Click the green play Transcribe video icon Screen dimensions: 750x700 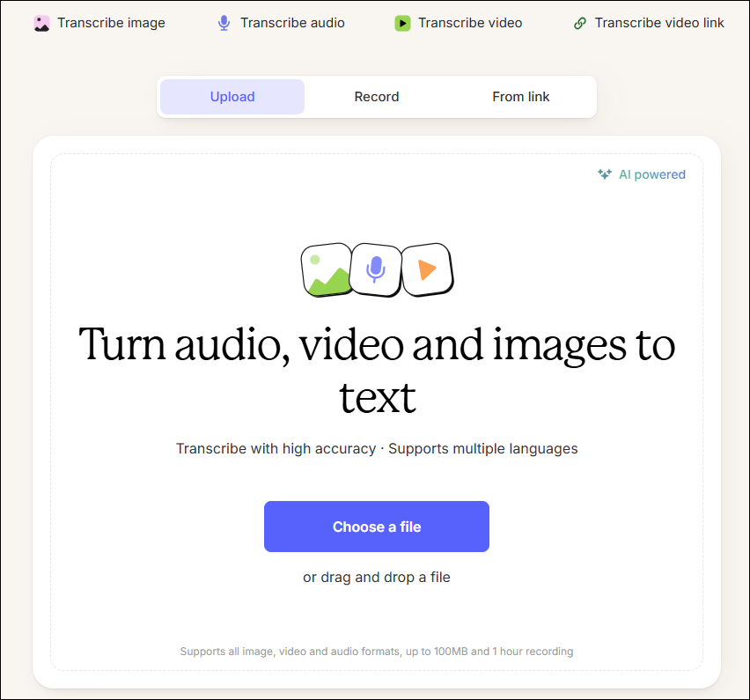coord(402,23)
